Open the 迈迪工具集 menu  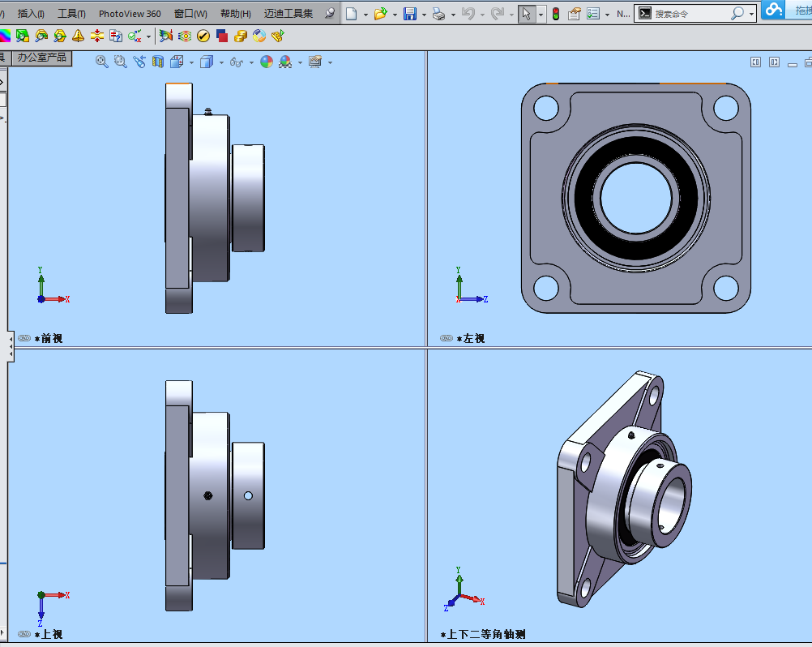(288, 14)
